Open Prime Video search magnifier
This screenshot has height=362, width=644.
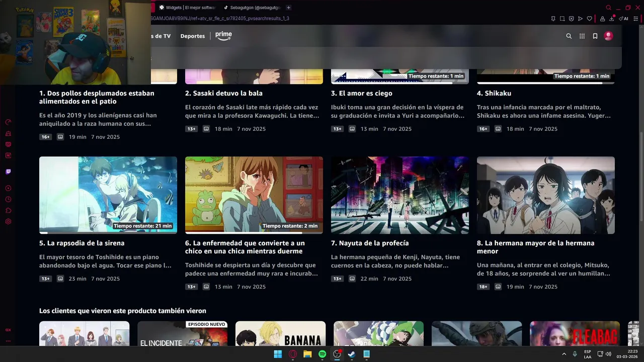coord(569,36)
